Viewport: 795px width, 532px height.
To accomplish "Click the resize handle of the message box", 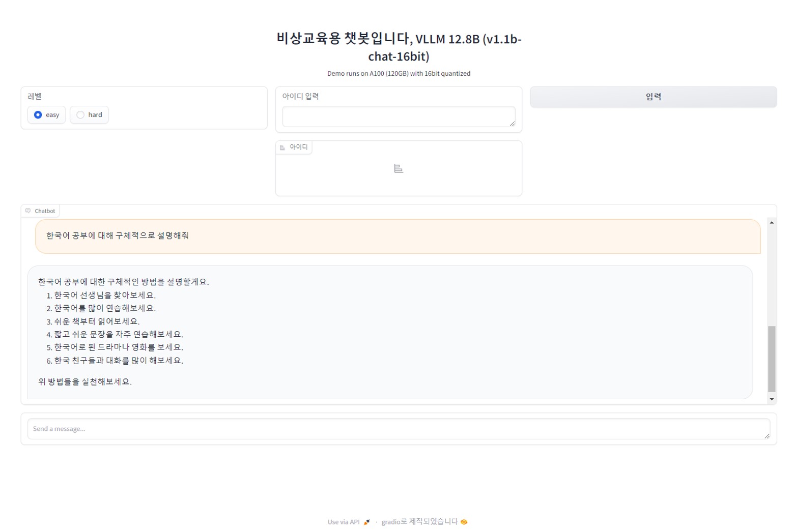I will [x=766, y=436].
